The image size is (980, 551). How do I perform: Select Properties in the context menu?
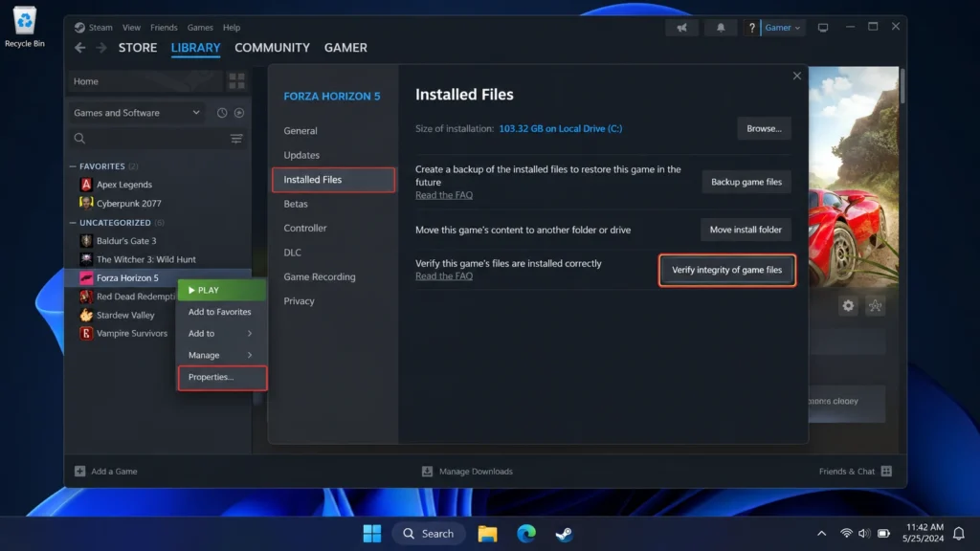pos(222,377)
